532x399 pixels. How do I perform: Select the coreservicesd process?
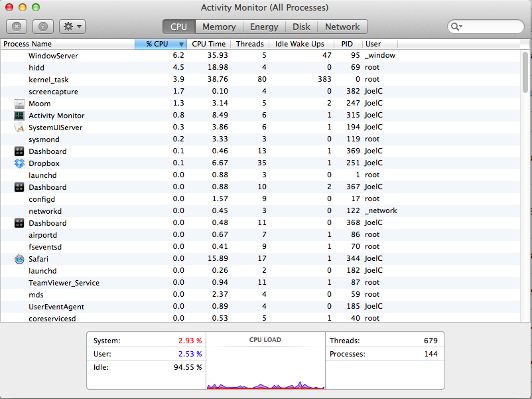pyautogui.click(x=52, y=319)
